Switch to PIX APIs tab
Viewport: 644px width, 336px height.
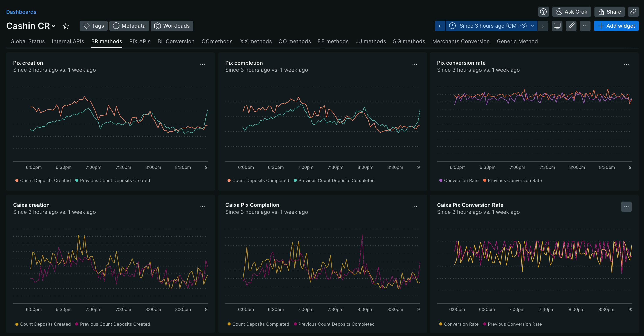(140, 41)
